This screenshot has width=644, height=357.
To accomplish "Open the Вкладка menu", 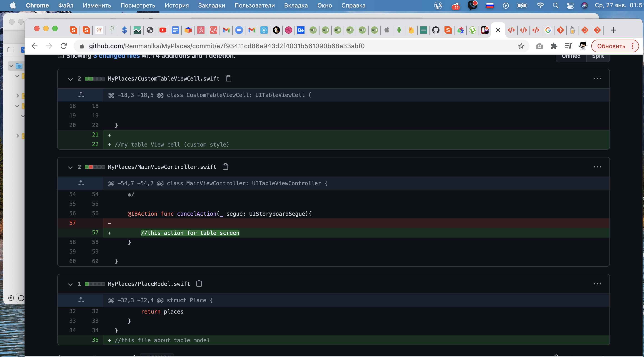I will pyautogui.click(x=296, y=5).
